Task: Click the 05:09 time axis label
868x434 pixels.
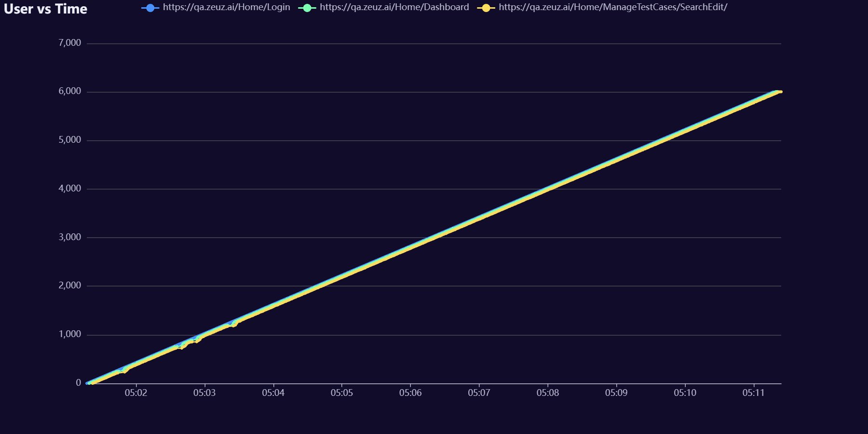Action: click(x=616, y=393)
